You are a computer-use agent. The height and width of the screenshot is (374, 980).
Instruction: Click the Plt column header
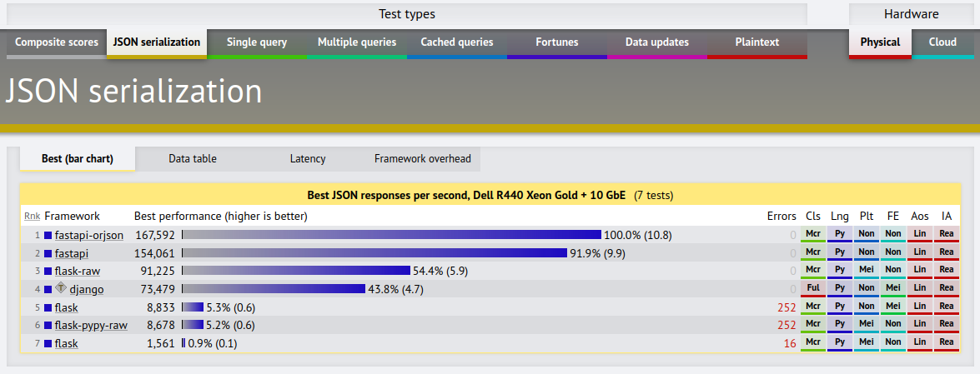pos(867,216)
